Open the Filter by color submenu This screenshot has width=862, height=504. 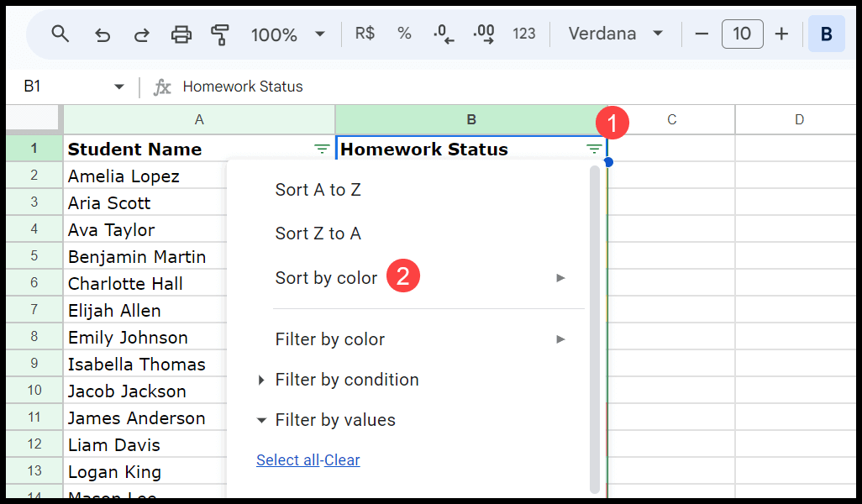click(421, 339)
